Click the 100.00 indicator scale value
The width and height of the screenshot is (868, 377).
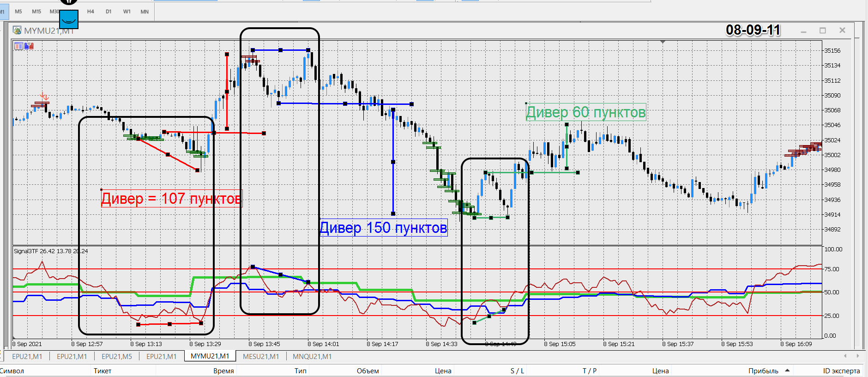833,249
